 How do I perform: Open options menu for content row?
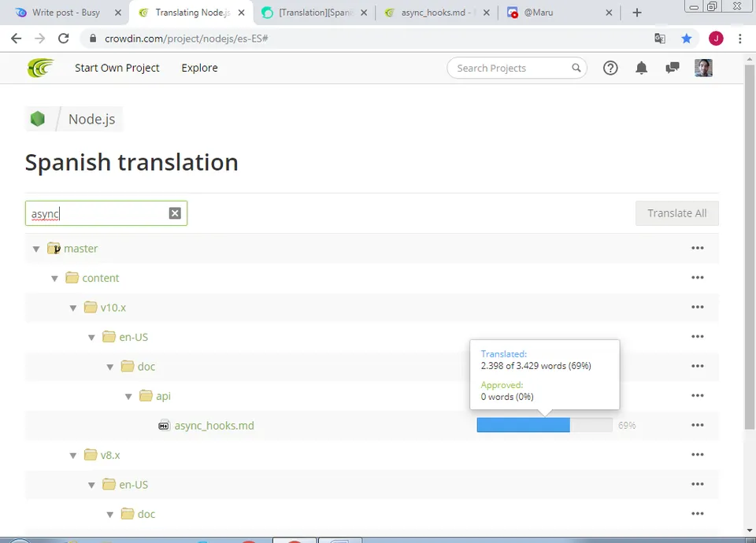[698, 278]
